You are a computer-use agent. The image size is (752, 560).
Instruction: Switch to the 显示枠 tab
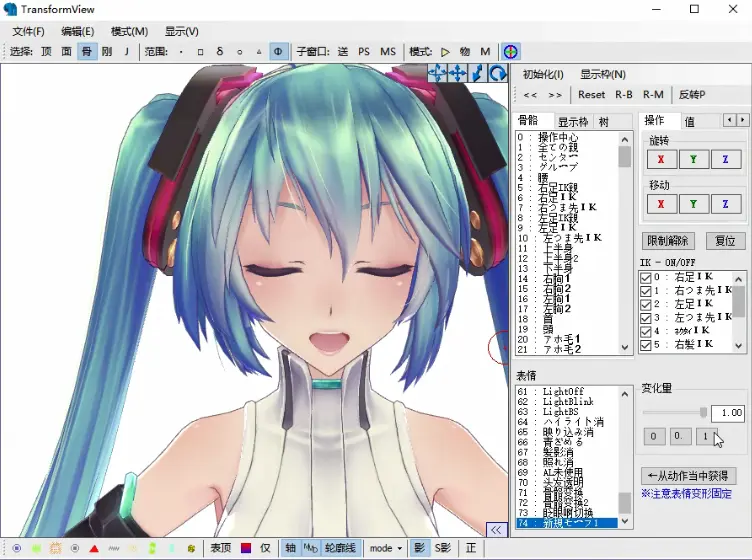pyautogui.click(x=573, y=122)
